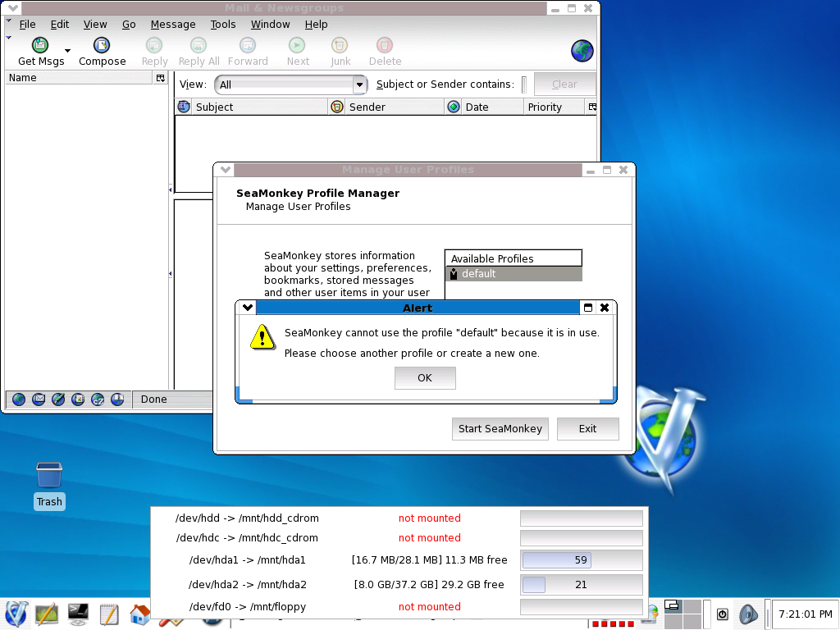The width and height of the screenshot is (840, 630).
Task: Click OK in the Alert dialog
Action: (425, 377)
